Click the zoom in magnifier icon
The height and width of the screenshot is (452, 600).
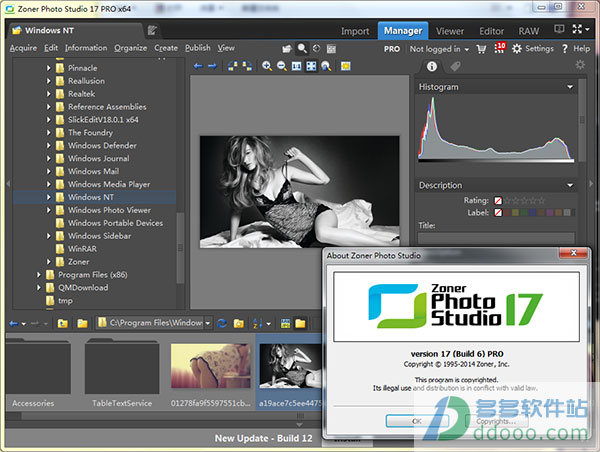(267, 66)
